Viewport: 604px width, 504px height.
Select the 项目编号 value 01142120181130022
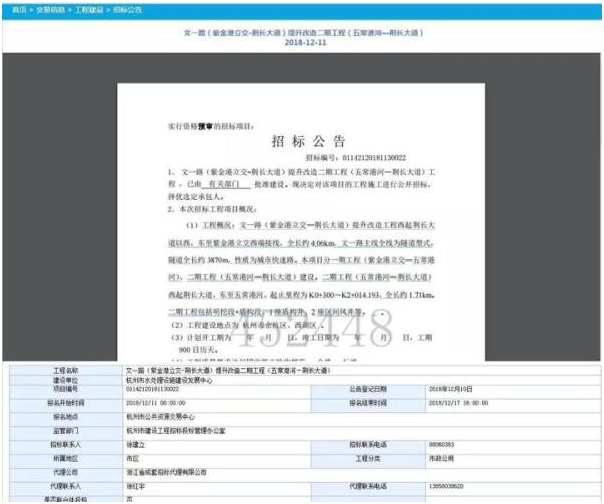(153, 389)
